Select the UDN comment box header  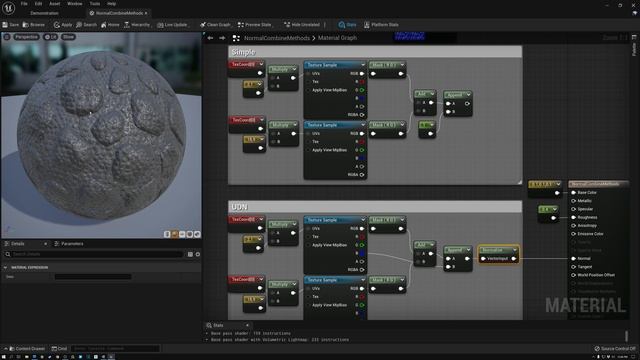(375, 207)
